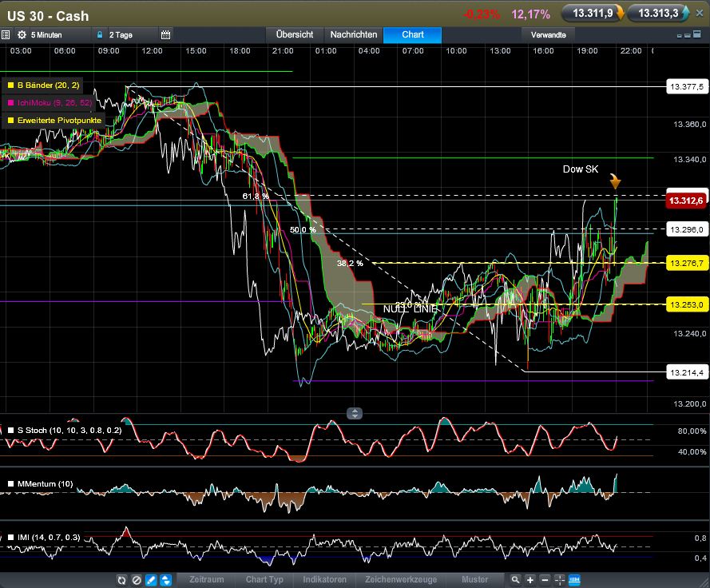Open the list panel icon beside the gear
The image size is (710, 588).
[x=6, y=35]
